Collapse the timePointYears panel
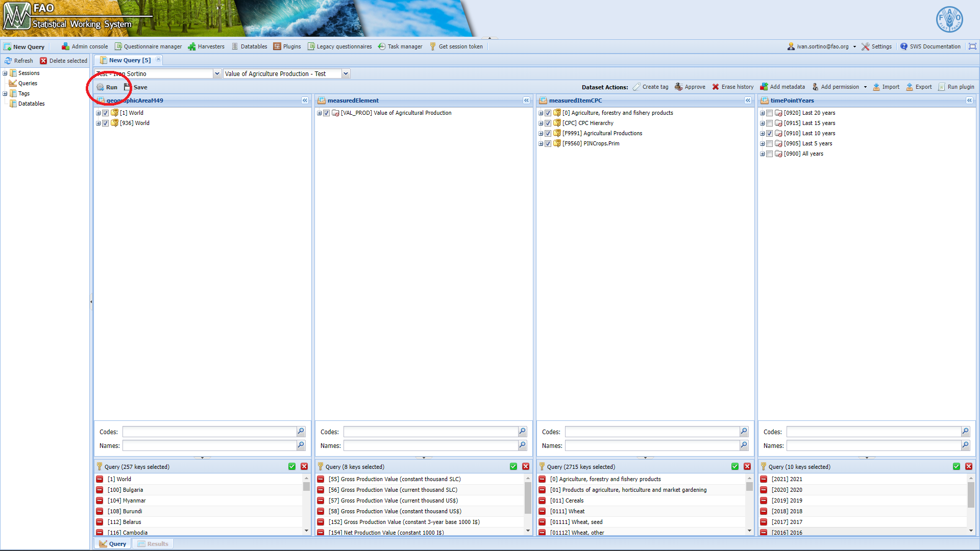 (x=969, y=101)
